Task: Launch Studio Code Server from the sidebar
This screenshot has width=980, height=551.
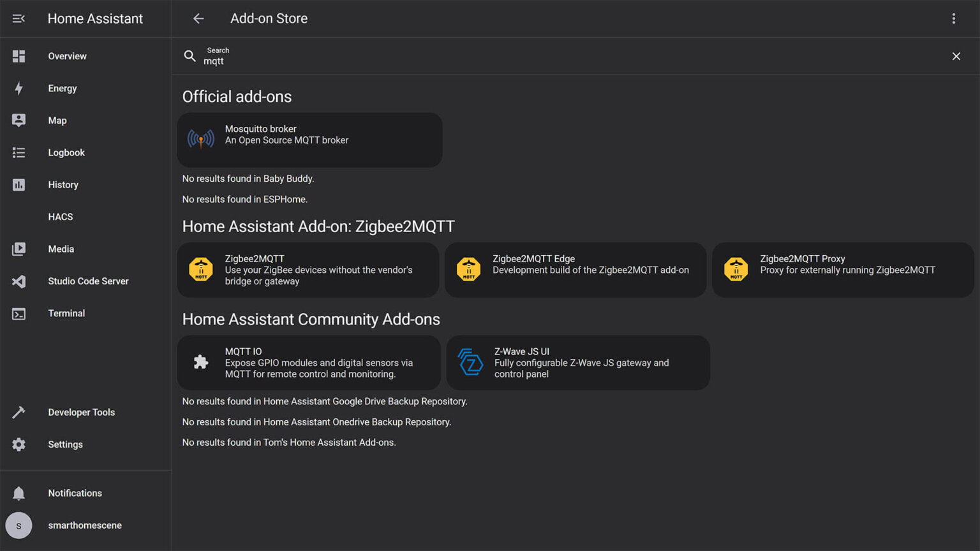Action: pos(88,281)
